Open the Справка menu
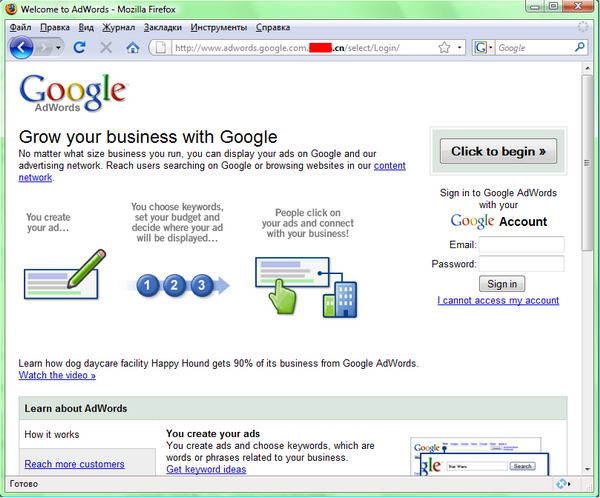600x498 pixels. (273, 28)
